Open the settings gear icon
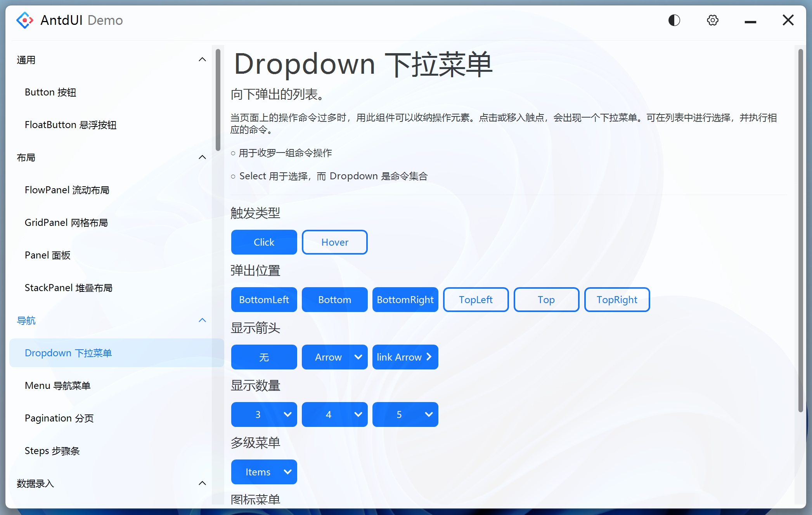 tap(712, 20)
